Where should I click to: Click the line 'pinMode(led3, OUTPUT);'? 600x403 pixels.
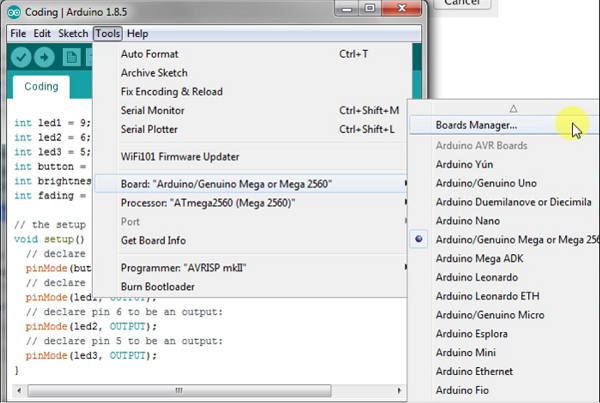91,356
